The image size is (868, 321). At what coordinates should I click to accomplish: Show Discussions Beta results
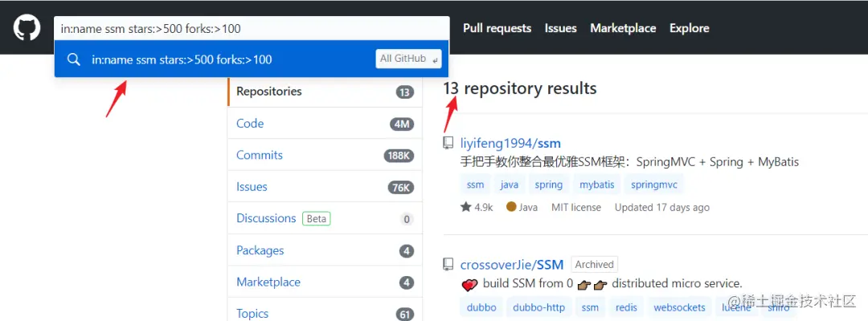(325, 219)
